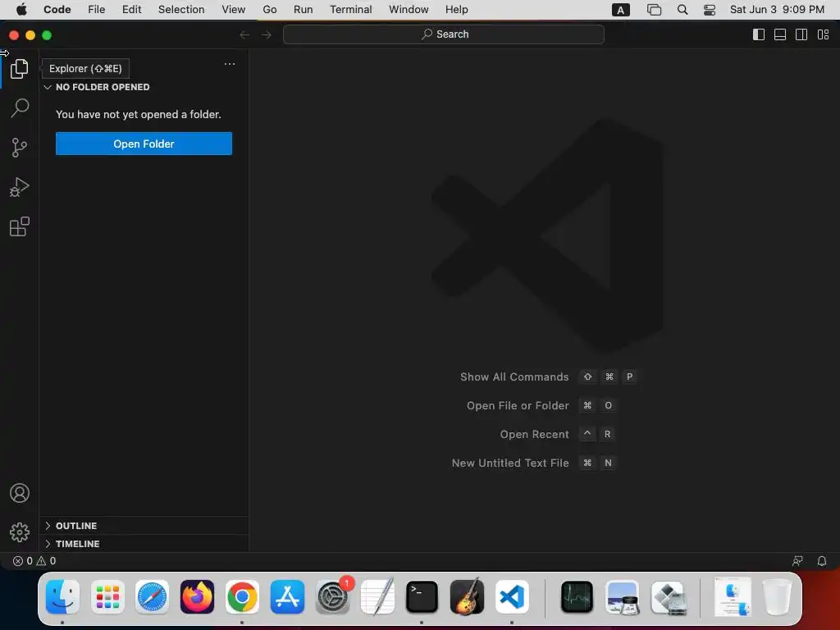Open the feedback icon in status bar
Viewport: 840px width, 630px height.
pos(797,561)
